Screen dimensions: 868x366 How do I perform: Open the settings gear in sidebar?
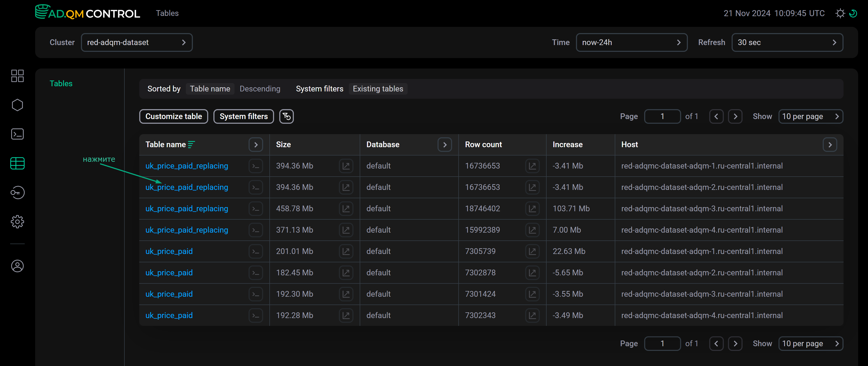tap(17, 222)
